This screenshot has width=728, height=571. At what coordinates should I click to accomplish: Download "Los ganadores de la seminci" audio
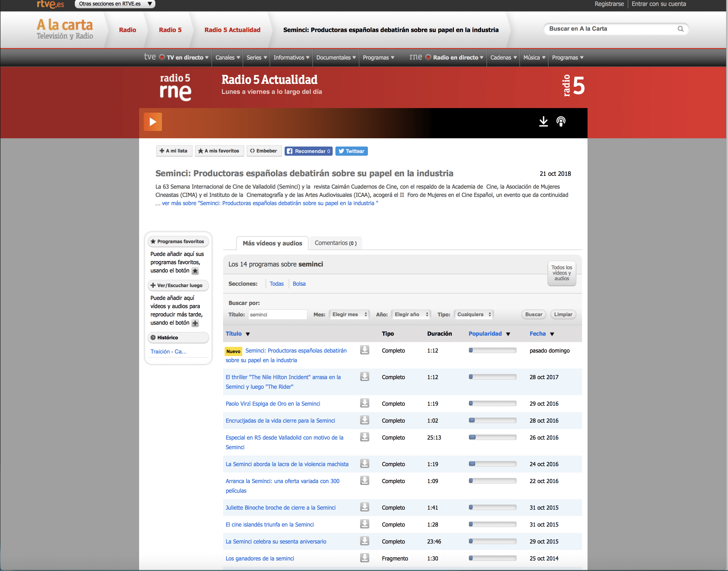coord(364,558)
